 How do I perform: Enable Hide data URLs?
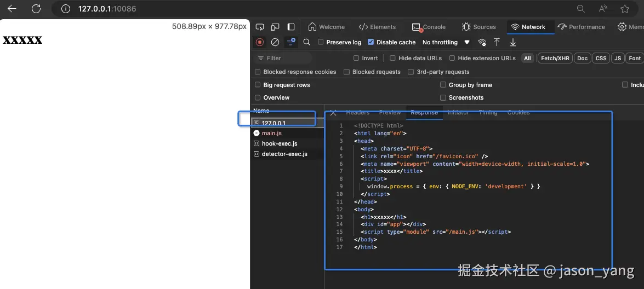(392, 58)
